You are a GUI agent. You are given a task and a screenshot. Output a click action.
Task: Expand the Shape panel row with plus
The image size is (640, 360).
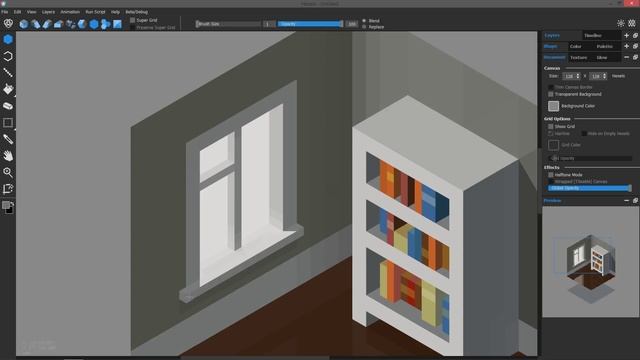pyautogui.click(x=627, y=47)
